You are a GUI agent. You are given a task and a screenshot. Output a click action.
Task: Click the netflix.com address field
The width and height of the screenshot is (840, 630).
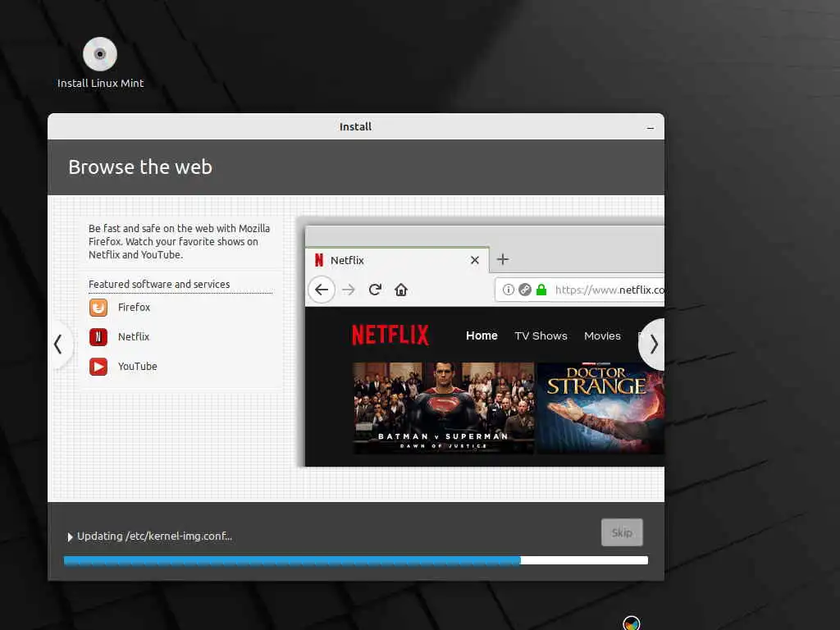click(580, 290)
